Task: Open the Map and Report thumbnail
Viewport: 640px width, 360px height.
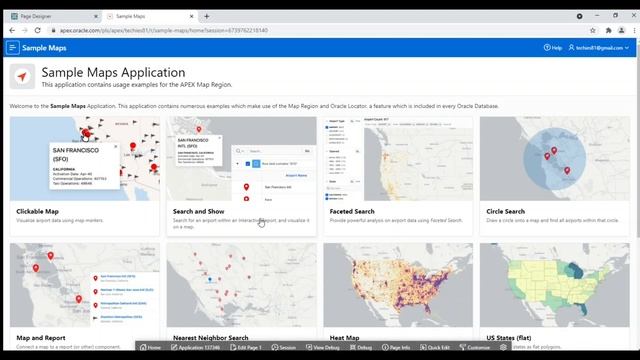Action: point(85,285)
